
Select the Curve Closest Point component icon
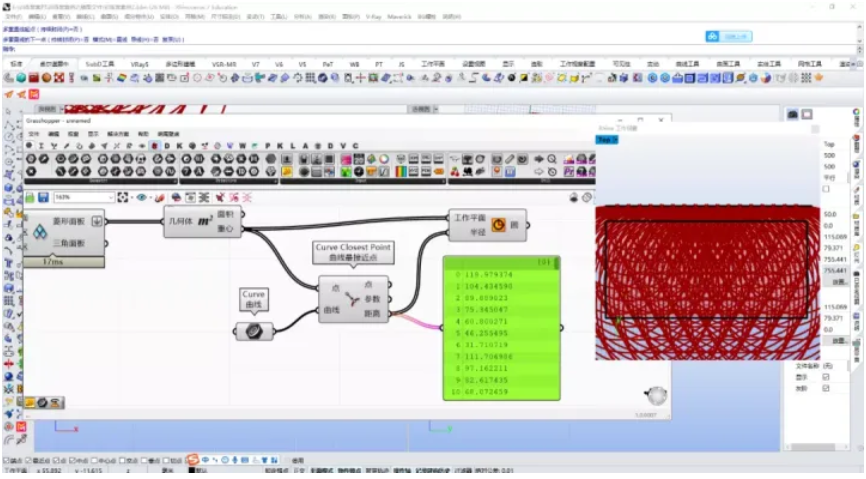pos(353,299)
